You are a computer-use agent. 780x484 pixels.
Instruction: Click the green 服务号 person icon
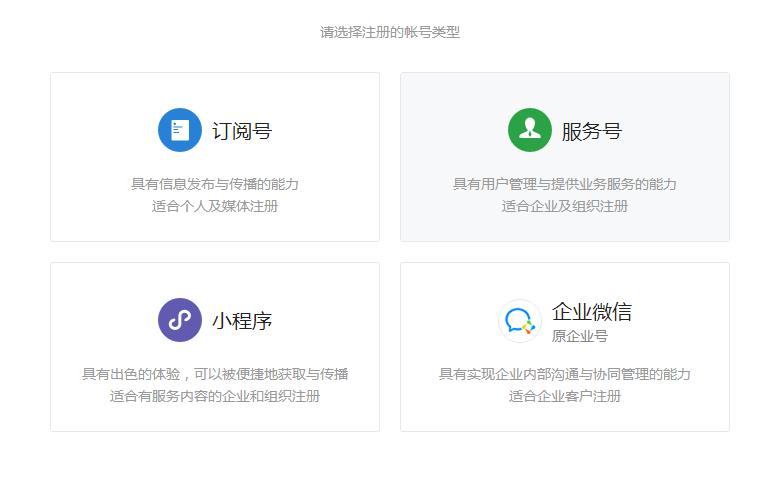click(530, 130)
